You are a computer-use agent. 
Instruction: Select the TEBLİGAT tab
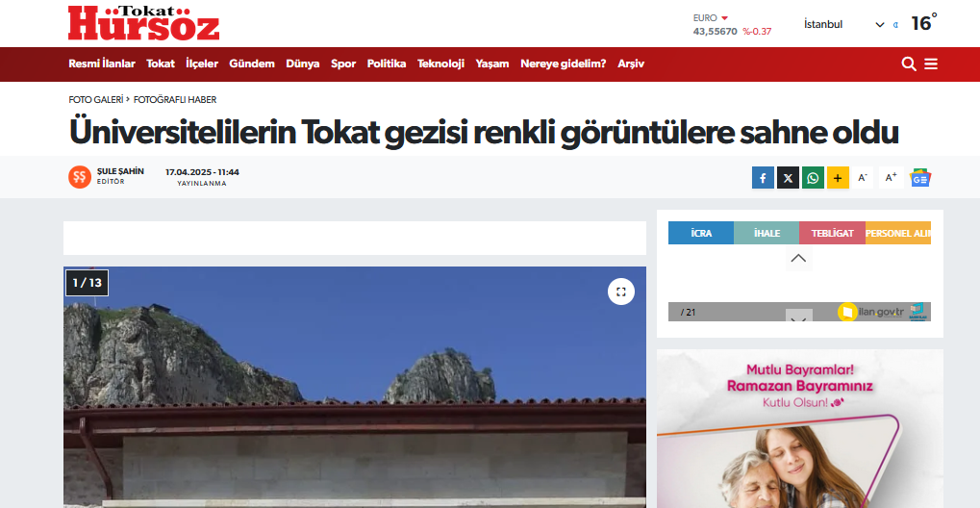click(x=833, y=233)
